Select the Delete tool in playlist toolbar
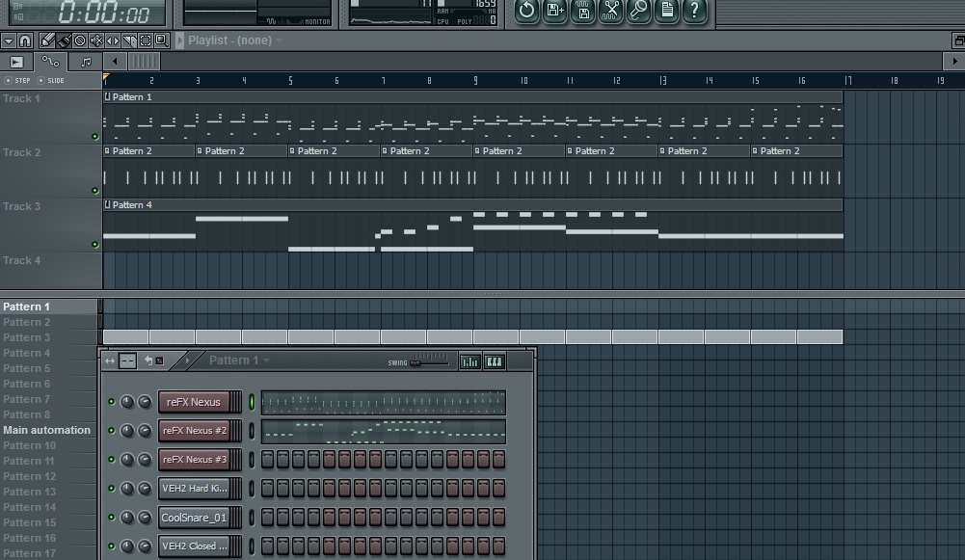Viewport: 965px width, 560px height. pos(80,40)
